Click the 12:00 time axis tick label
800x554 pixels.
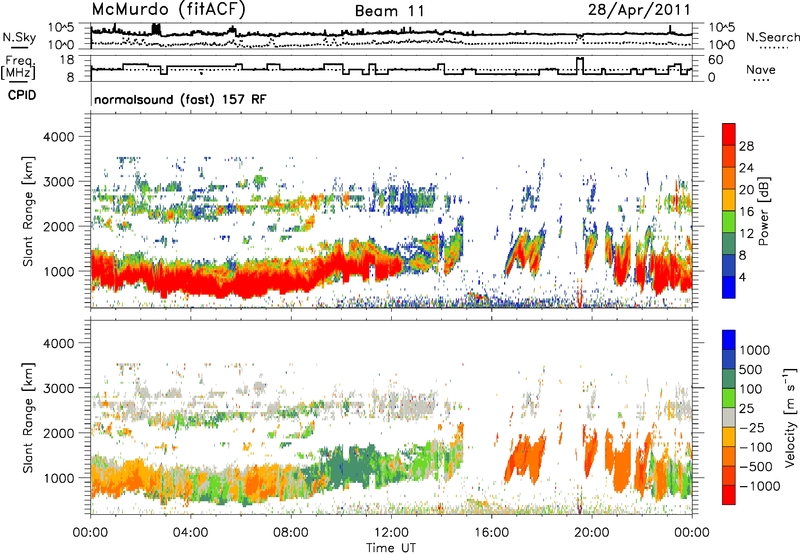[391, 533]
